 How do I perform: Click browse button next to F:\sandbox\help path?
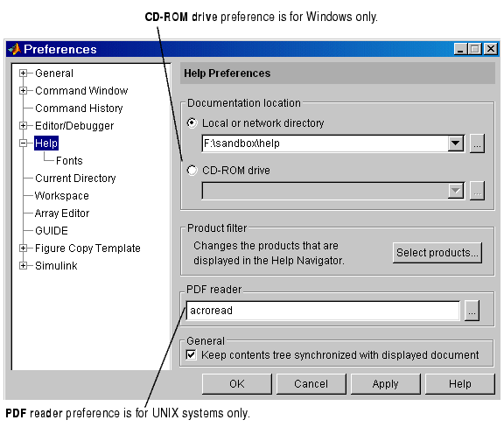478,143
